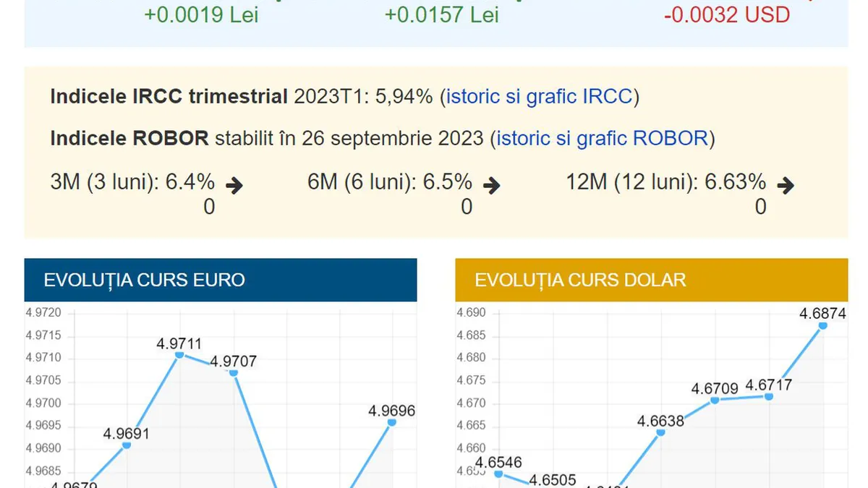Click the arrow icon beside 6M ROBOR rate

[x=491, y=186]
